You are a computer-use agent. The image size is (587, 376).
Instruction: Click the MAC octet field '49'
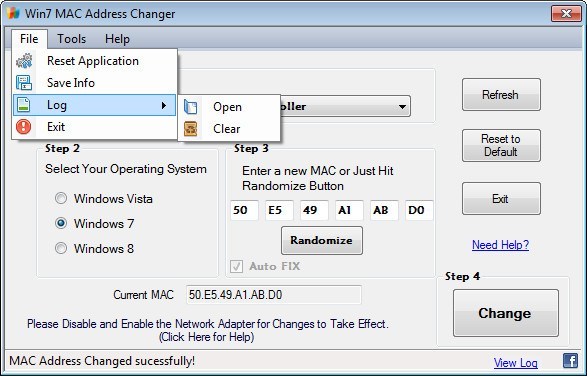click(314, 210)
